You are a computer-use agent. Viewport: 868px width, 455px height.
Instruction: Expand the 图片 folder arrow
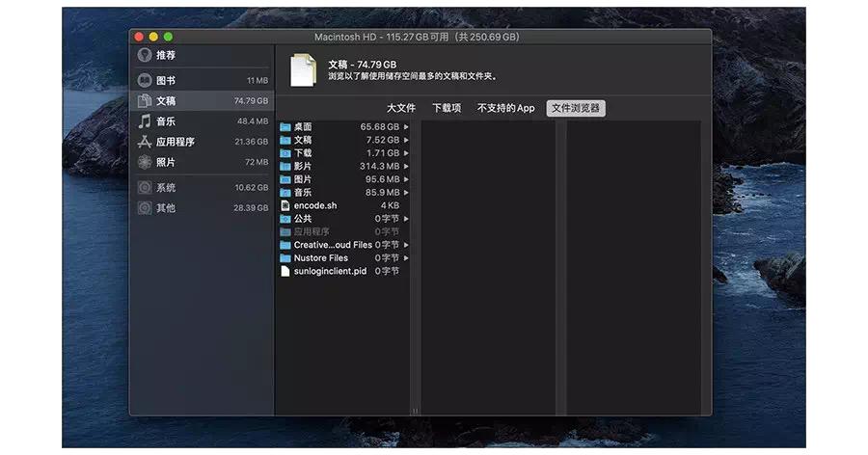(x=406, y=179)
